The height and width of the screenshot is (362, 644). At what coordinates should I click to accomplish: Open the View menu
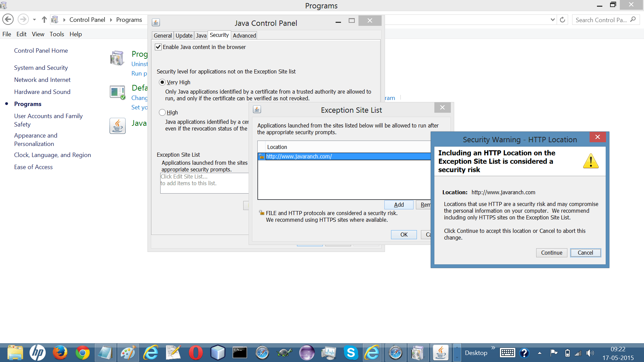point(38,34)
